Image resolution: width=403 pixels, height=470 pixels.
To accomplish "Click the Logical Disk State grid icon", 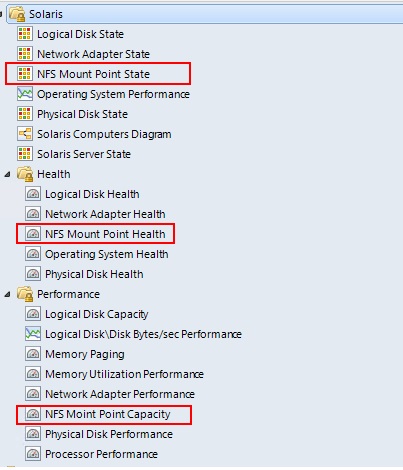I will point(25,34).
